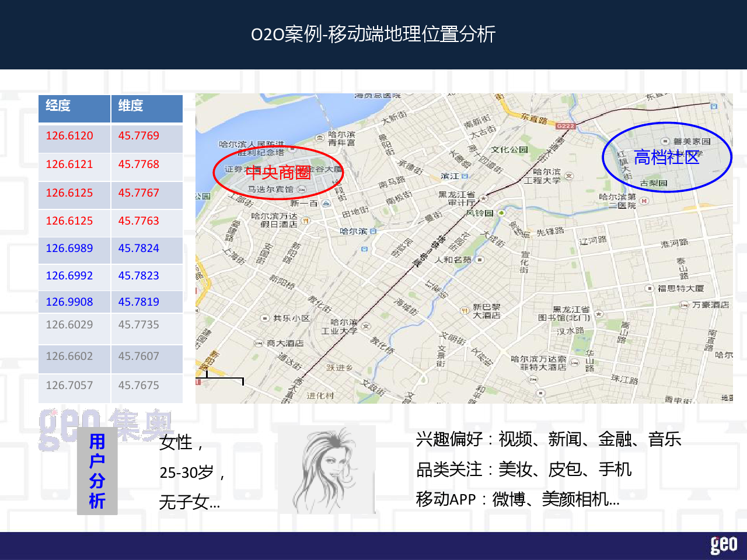Select the 维度 column header
This screenshot has width=747, height=560.
tap(147, 108)
